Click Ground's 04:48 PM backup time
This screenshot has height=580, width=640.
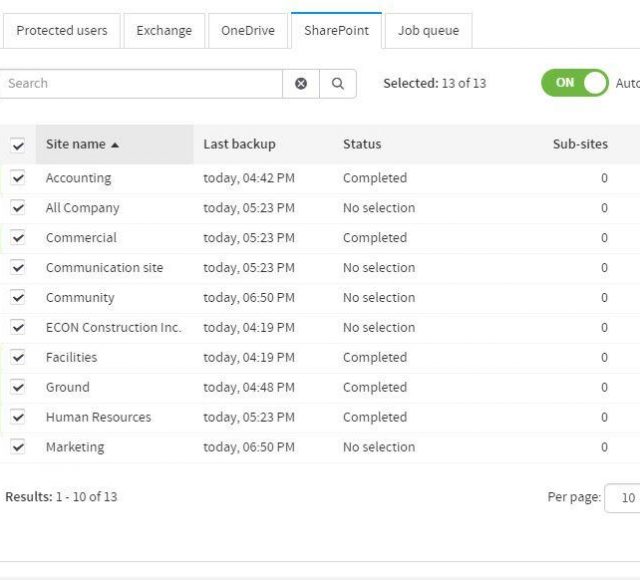249,387
